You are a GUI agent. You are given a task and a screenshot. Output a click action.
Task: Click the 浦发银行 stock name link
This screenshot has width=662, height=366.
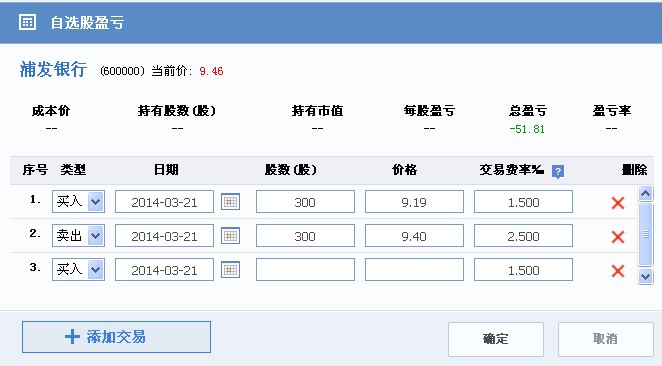[x=53, y=70]
